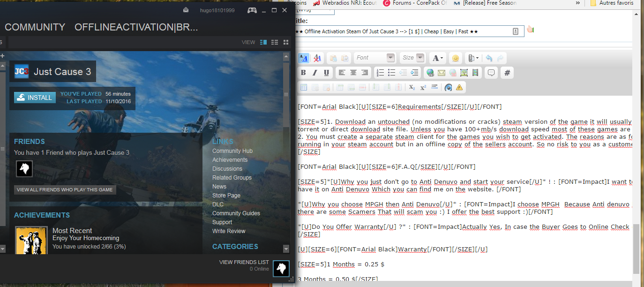
Task: Open the font Size dropdown
Action: pyautogui.click(x=412, y=58)
